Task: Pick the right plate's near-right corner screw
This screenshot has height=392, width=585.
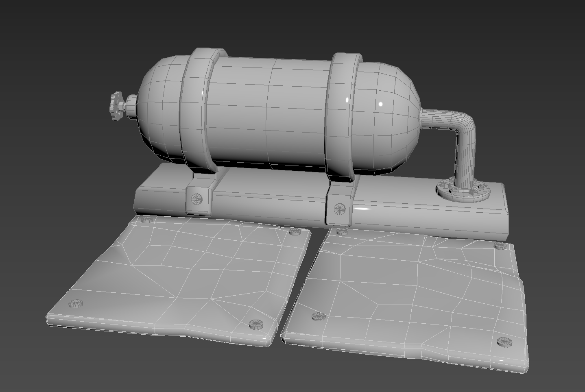Action: [x=504, y=342]
